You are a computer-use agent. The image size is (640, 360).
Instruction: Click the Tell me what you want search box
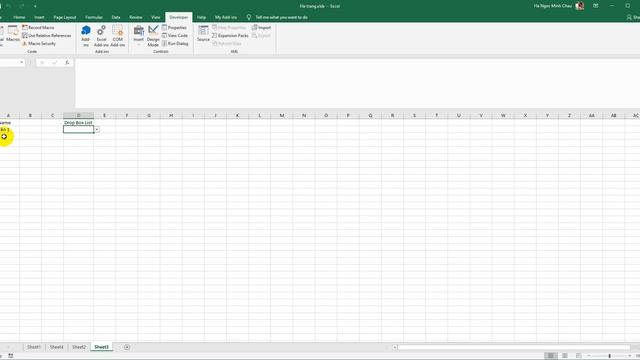278,17
